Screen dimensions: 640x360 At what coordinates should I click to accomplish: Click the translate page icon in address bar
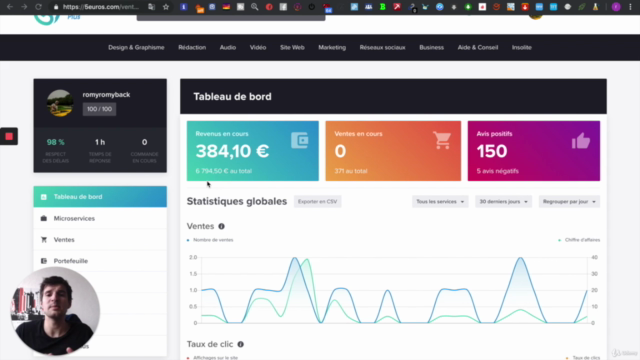tap(151, 7)
